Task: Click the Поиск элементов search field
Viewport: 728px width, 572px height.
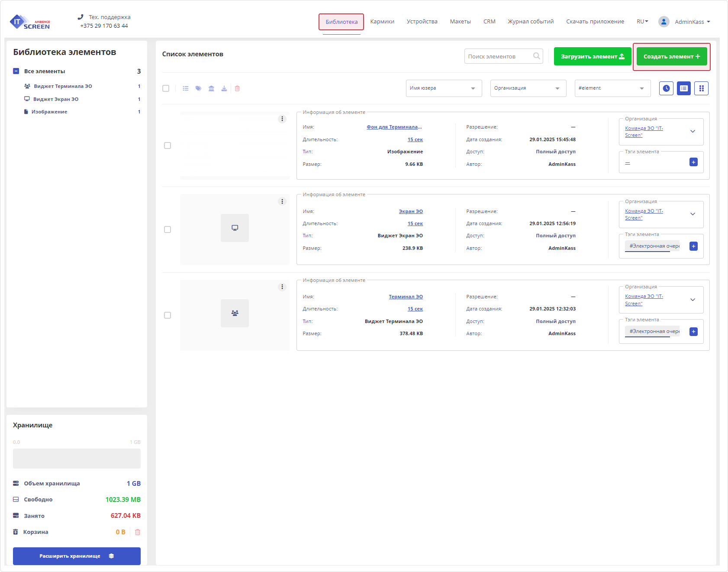Action: (499, 56)
